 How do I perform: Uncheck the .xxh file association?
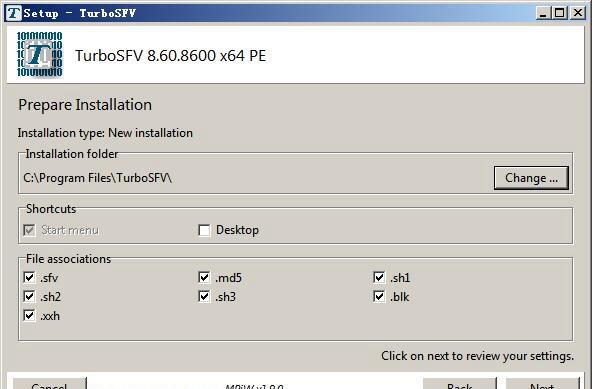pos(29,315)
